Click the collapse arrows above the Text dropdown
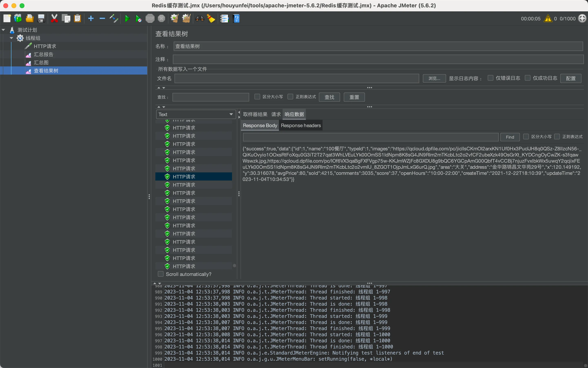 [161, 107]
